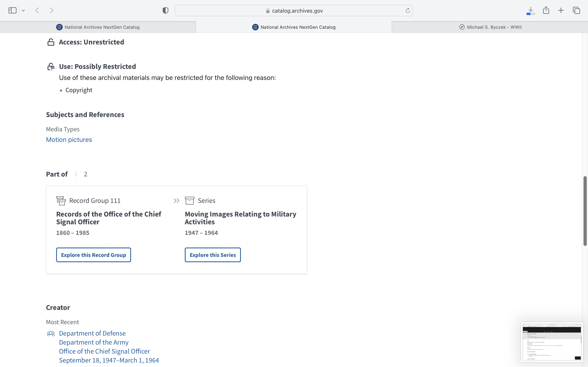Go back to previous page
This screenshot has height=367, width=588.
pos(37,10)
